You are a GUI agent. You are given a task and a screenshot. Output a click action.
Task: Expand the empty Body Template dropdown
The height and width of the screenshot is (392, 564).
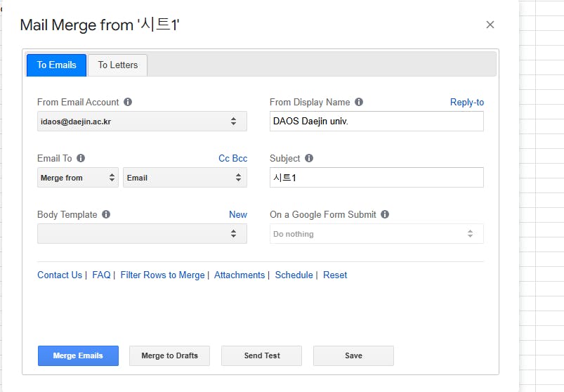(x=142, y=234)
